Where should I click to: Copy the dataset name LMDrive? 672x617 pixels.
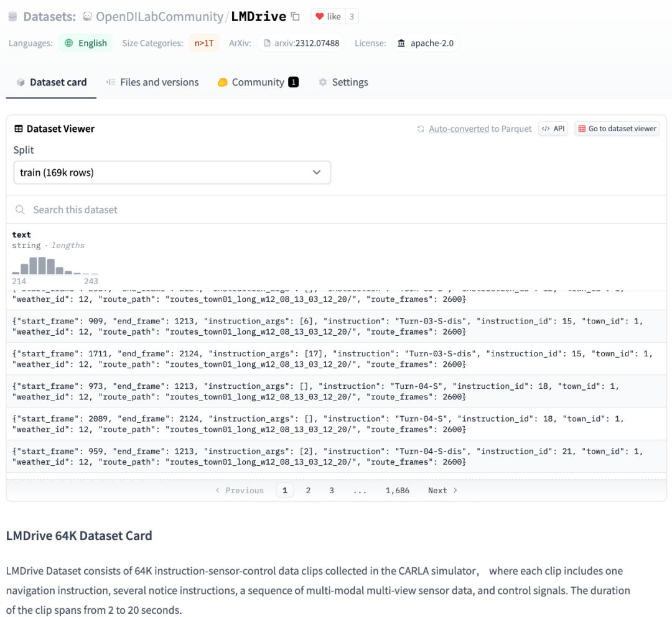(x=296, y=17)
